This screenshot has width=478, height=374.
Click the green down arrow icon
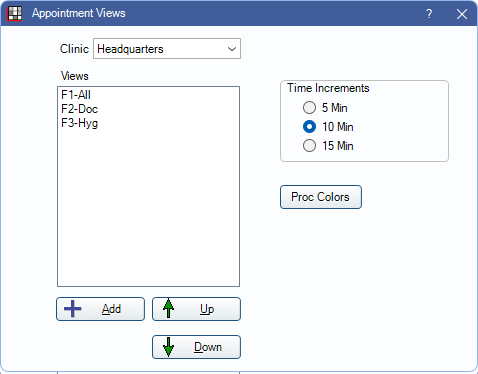tap(169, 347)
